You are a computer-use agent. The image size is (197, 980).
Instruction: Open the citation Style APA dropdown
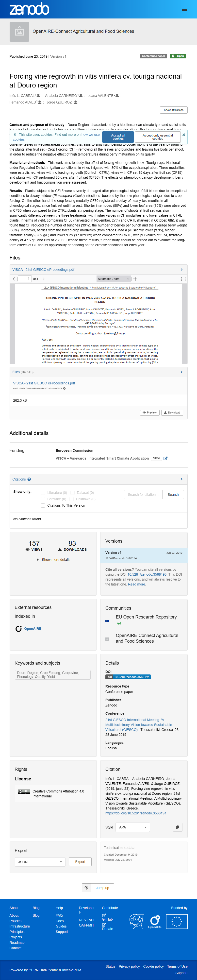[x=132, y=827]
